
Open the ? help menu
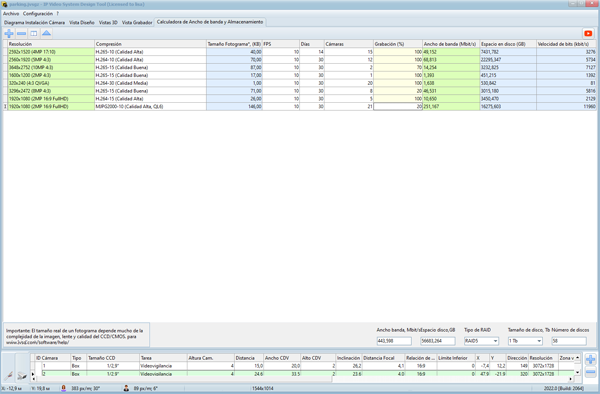57,13
